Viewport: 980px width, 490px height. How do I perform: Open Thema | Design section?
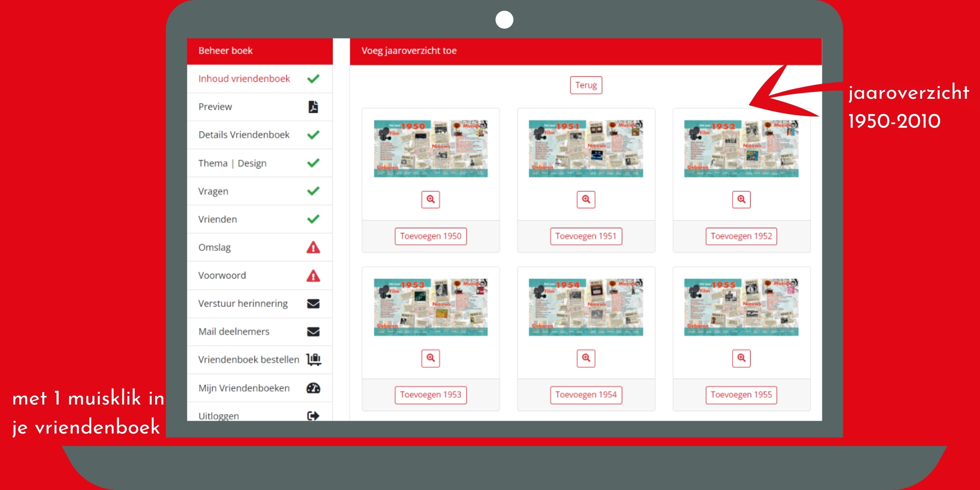click(x=260, y=163)
